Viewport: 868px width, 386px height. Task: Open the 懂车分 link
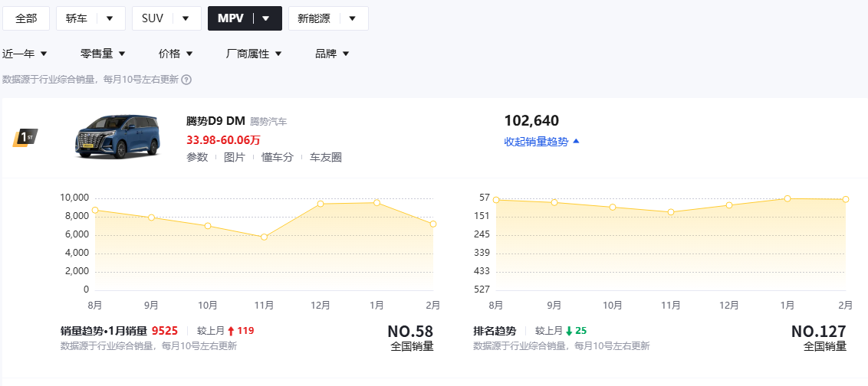(x=277, y=157)
